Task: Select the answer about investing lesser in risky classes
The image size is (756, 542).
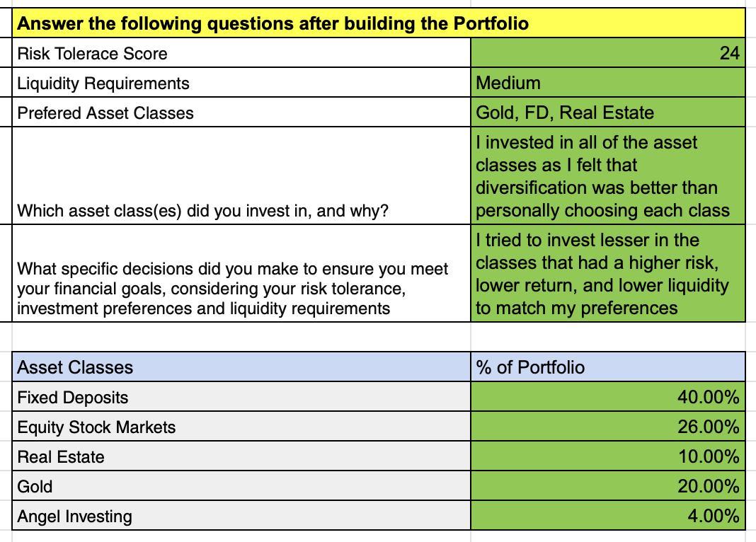Action: (x=607, y=274)
